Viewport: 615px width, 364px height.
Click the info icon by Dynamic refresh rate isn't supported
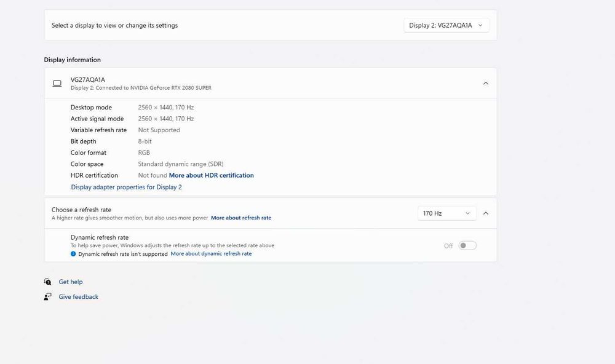coord(73,254)
